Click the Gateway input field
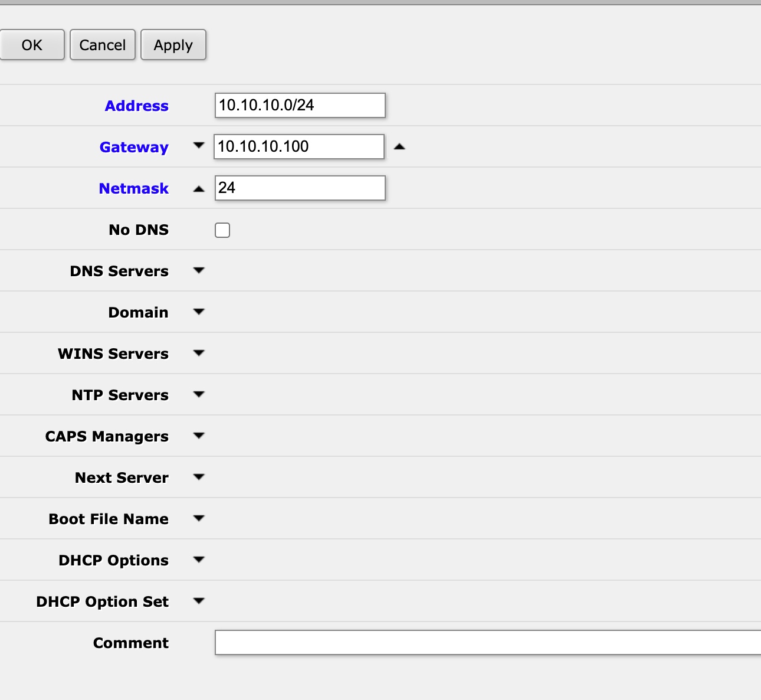 299,147
